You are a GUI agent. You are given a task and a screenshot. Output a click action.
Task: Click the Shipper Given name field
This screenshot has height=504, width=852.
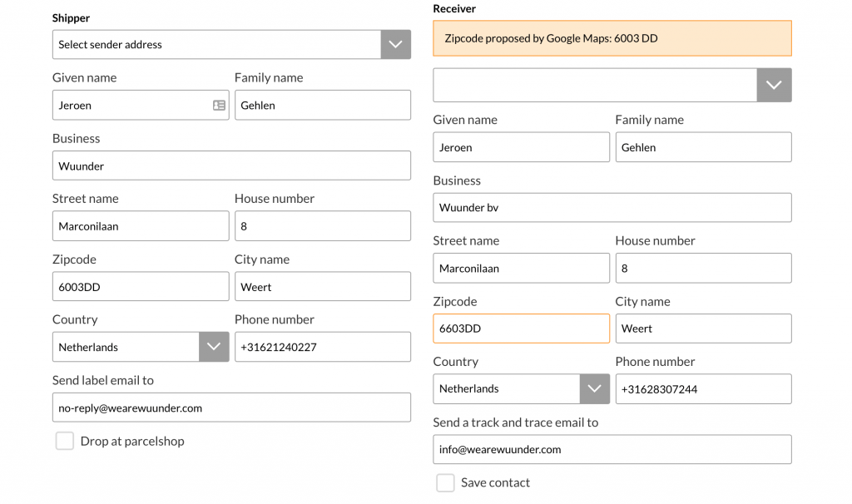point(141,105)
